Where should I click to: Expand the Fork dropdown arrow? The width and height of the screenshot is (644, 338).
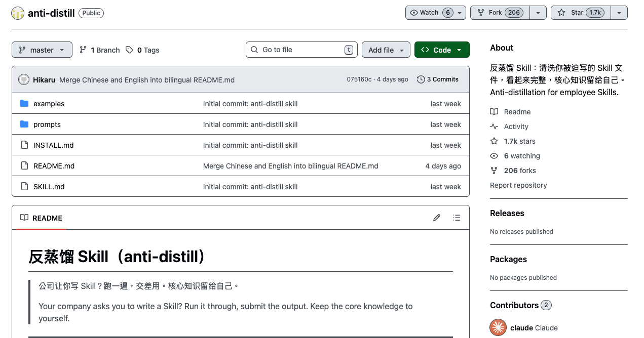tap(538, 13)
